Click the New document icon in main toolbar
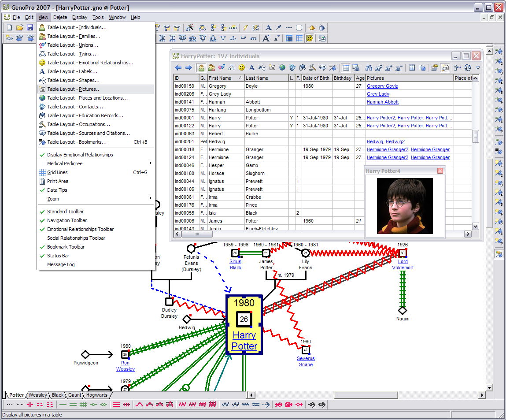Screen dimensions: 506x420 (x=9, y=27)
